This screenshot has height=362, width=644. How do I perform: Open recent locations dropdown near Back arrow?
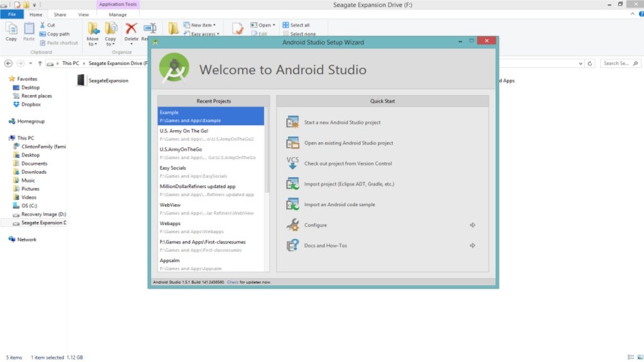tap(30, 63)
